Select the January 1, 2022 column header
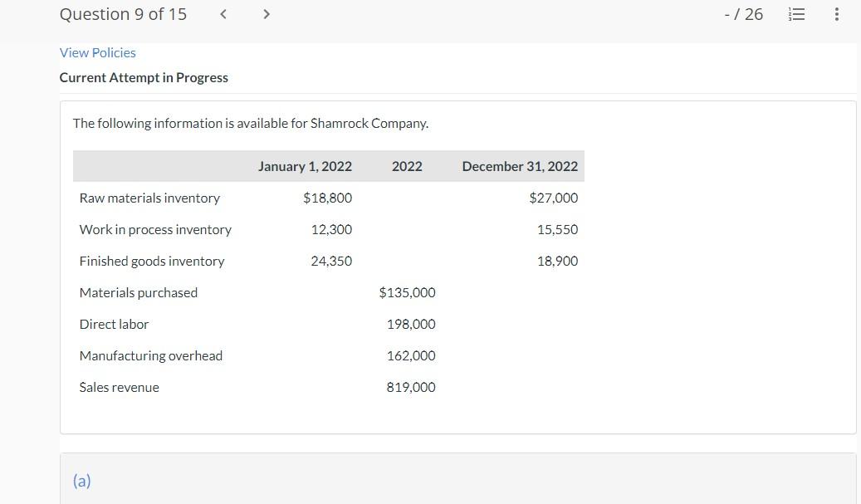Image resolution: width=861 pixels, height=504 pixels. 305,166
